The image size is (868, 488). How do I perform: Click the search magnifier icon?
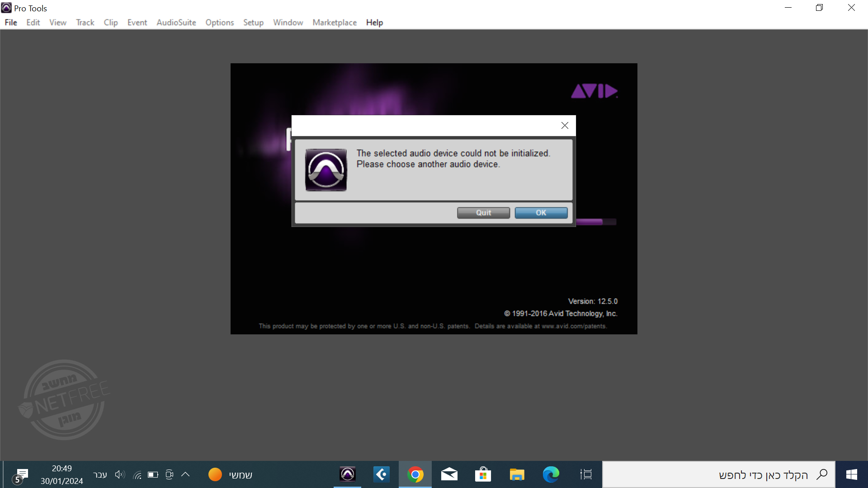click(x=822, y=474)
